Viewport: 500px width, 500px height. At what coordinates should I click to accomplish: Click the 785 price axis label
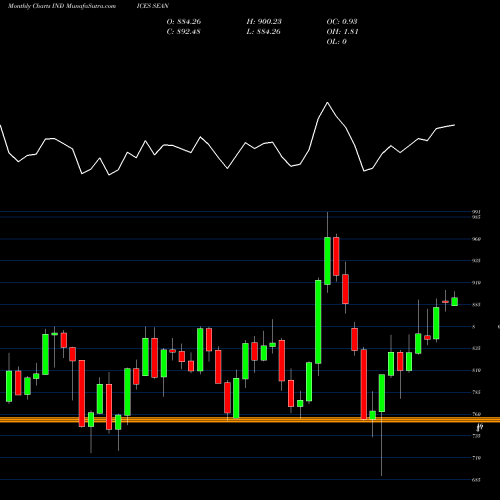[x=476, y=392]
